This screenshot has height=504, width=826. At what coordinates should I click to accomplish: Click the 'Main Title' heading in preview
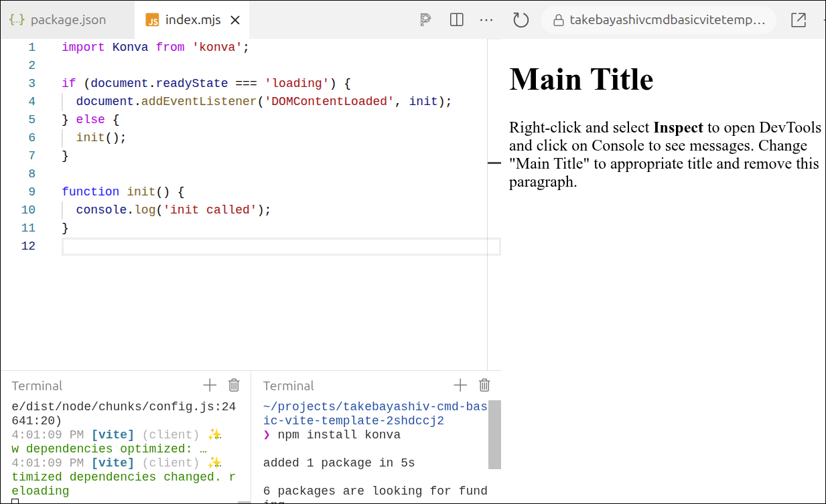tap(581, 79)
